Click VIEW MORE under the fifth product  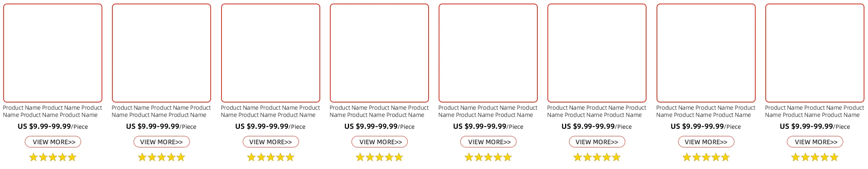[x=488, y=142]
